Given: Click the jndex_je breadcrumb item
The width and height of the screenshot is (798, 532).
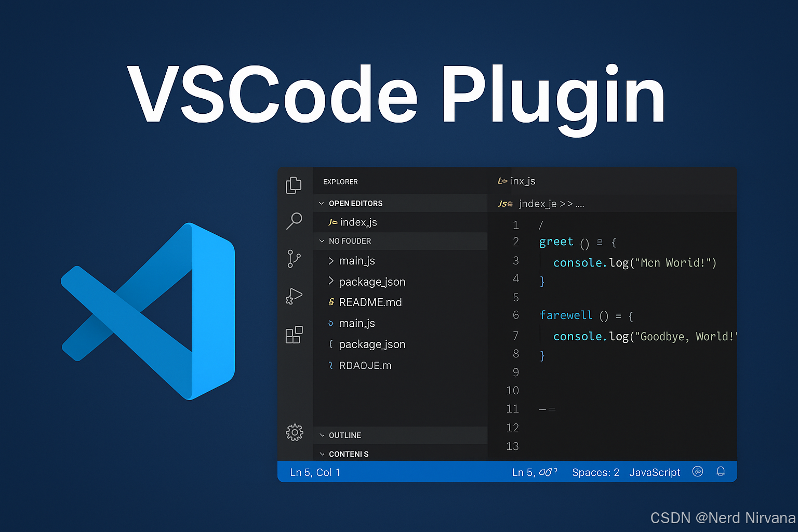Looking at the screenshot, I should click(538, 204).
